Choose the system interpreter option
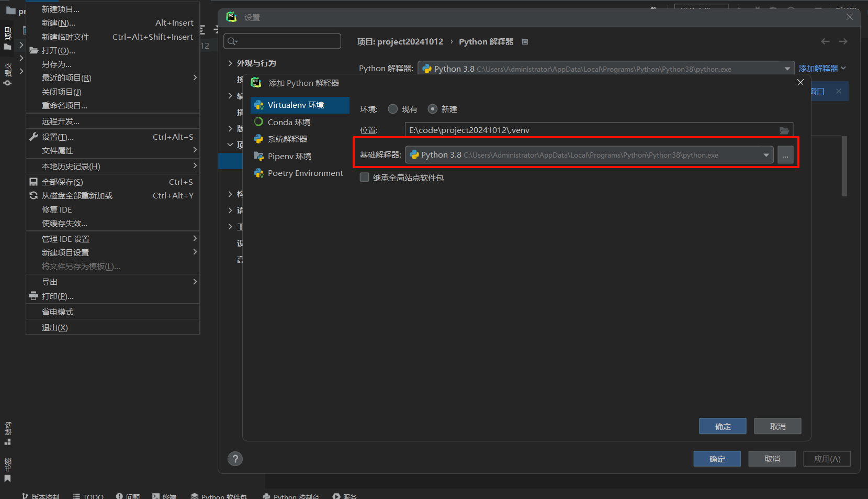The image size is (868, 499). click(300, 139)
